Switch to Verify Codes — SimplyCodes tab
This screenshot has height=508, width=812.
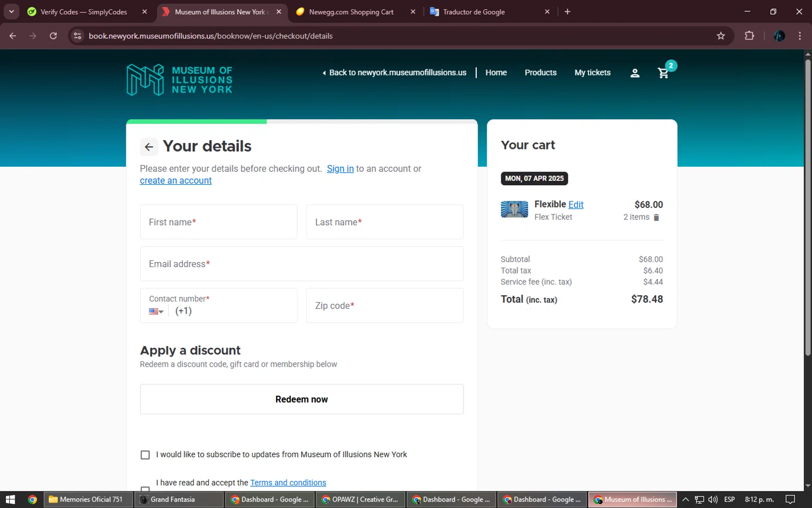[84, 11]
